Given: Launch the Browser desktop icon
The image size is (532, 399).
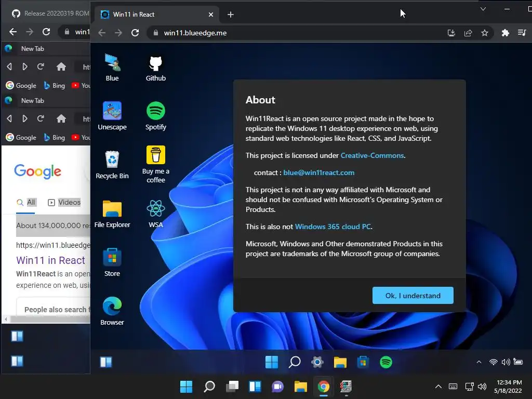Looking at the screenshot, I should [112, 311].
